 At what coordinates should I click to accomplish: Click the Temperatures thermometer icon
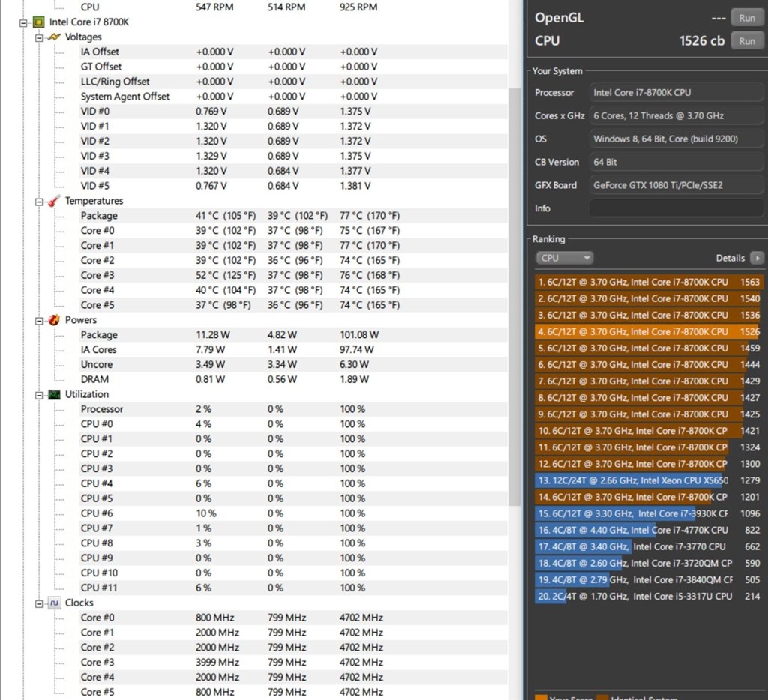pyautogui.click(x=54, y=201)
